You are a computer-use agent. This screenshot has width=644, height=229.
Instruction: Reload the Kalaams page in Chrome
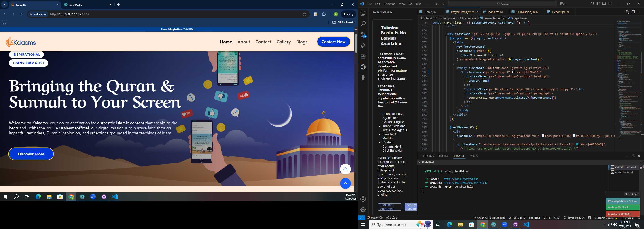click(x=21, y=14)
